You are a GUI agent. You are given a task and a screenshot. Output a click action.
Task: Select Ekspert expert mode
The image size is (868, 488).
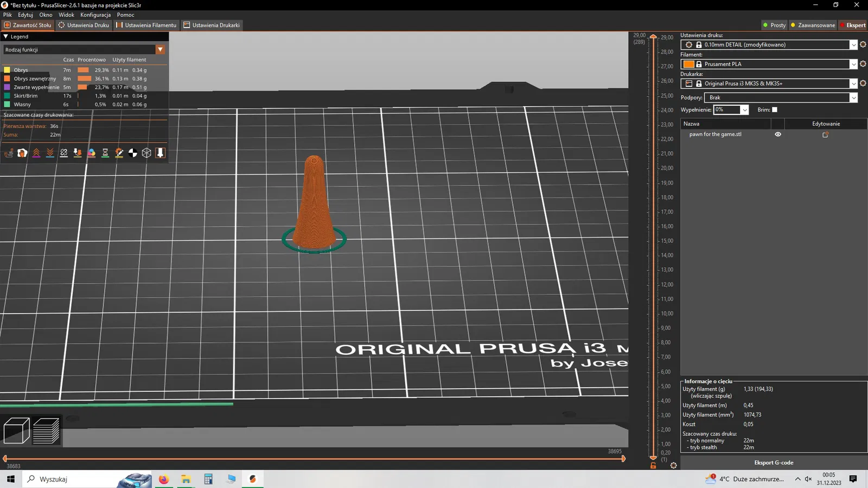pyautogui.click(x=853, y=25)
